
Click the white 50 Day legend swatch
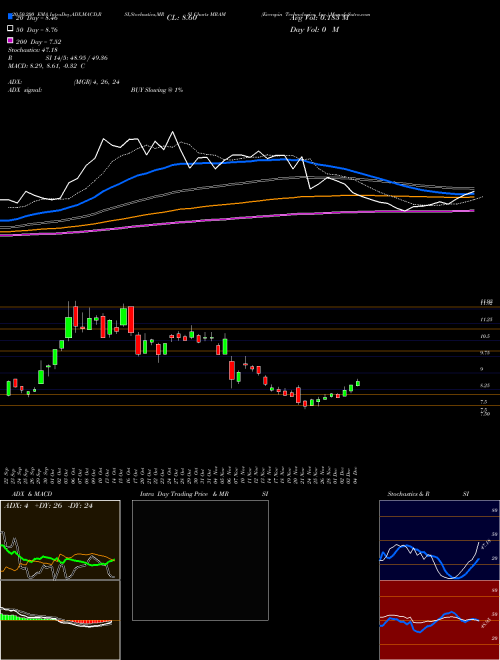tap(10, 29)
